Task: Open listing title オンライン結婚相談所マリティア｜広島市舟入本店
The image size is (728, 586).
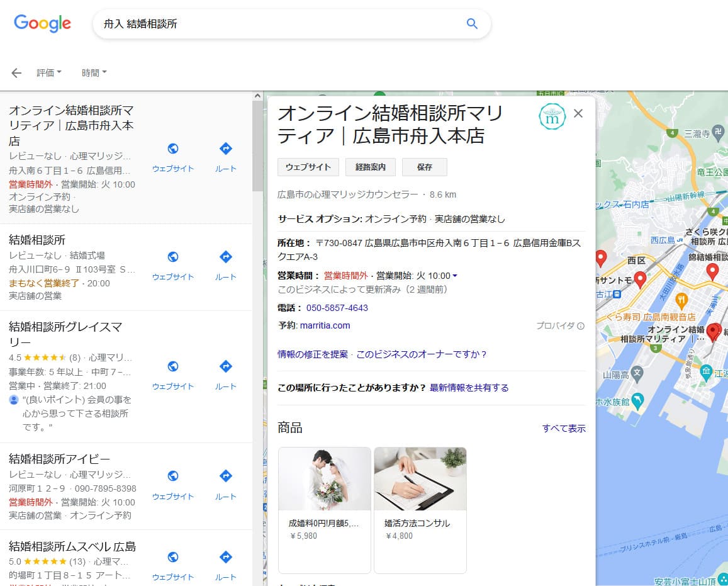Action: click(71, 125)
